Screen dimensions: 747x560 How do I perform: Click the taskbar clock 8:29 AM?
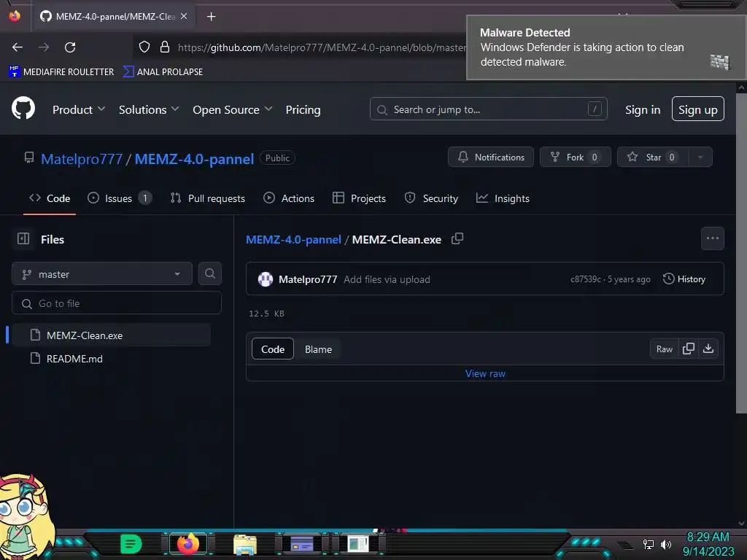click(708, 537)
